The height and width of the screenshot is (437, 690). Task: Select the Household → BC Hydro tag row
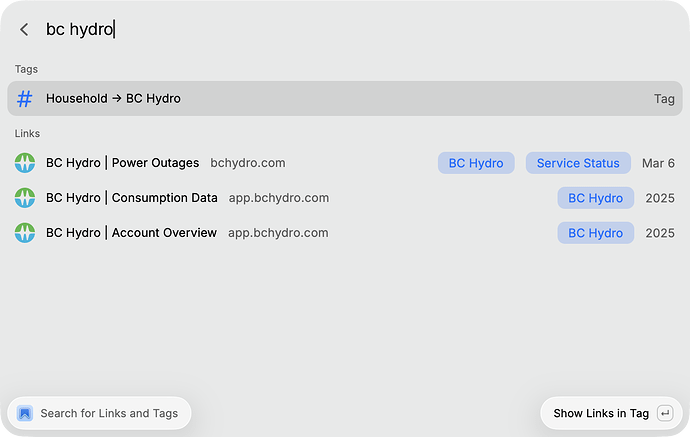[x=345, y=99]
